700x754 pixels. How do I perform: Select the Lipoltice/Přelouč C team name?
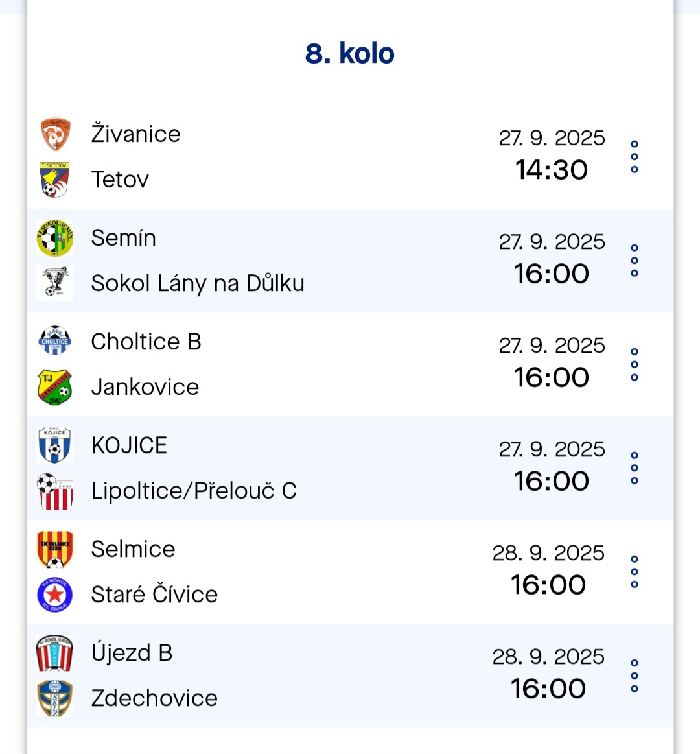pos(194,491)
